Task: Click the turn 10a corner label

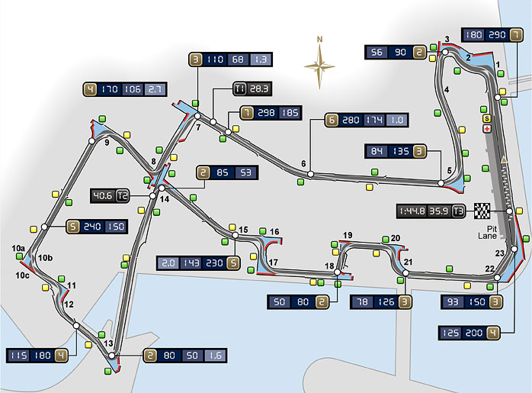Action: 19,248
